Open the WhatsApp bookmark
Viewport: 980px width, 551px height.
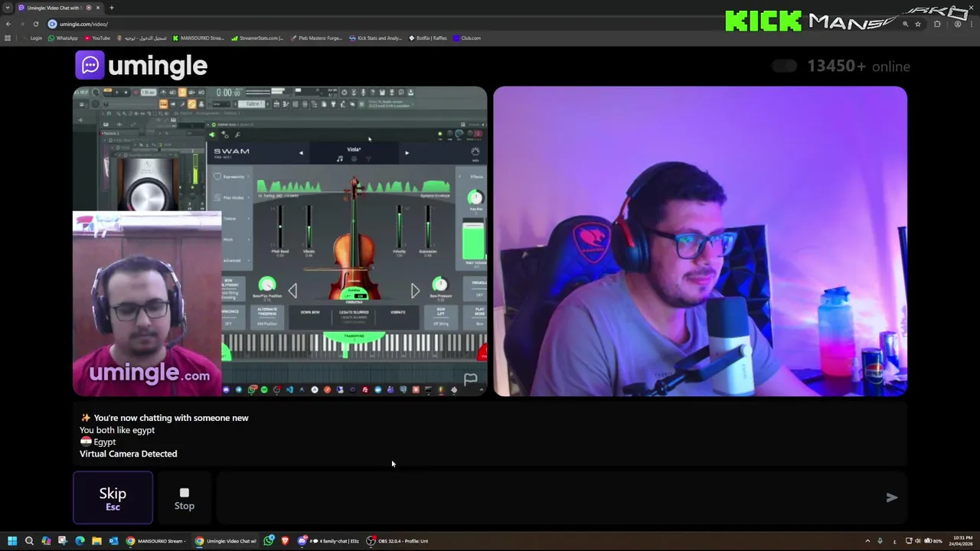[x=63, y=37]
